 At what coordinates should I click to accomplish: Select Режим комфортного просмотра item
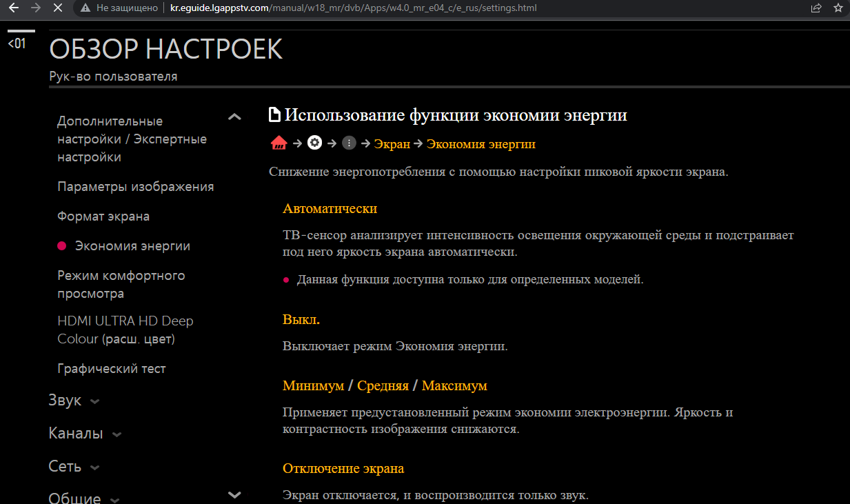click(x=121, y=284)
